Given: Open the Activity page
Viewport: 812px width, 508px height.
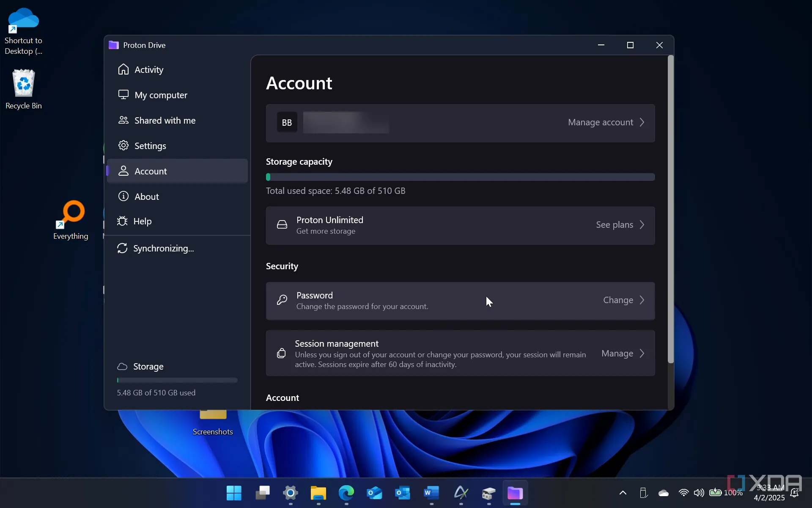Looking at the screenshot, I should [x=177, y=69].
